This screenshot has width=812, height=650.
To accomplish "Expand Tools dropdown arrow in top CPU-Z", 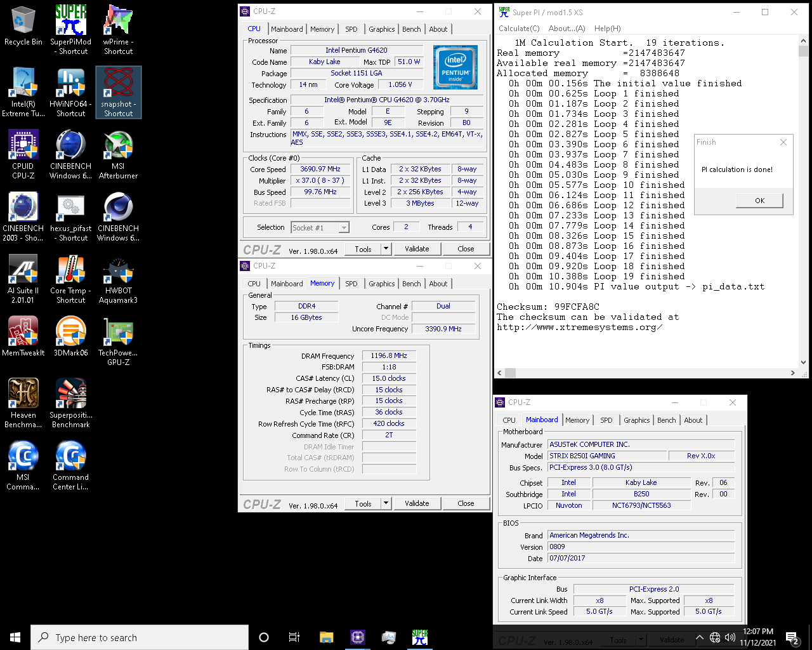I will tap(386, 249).
